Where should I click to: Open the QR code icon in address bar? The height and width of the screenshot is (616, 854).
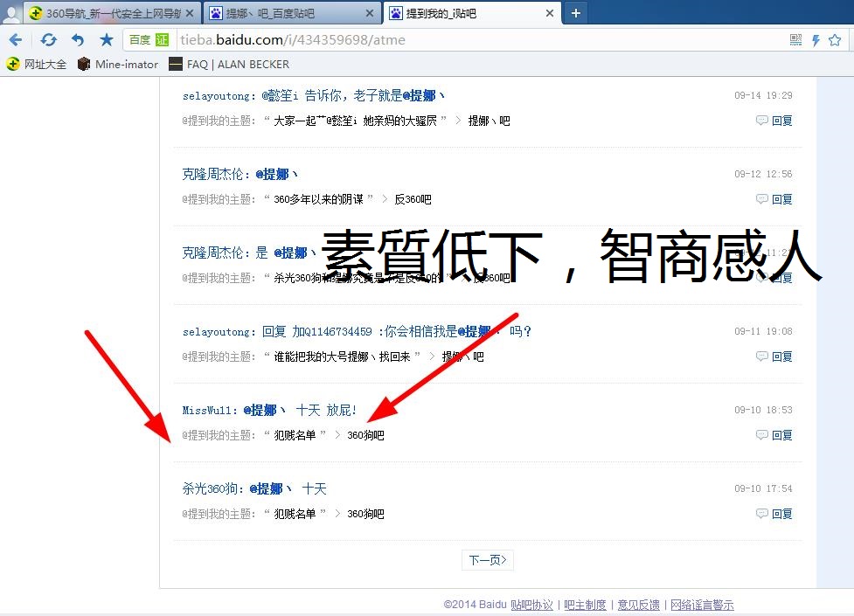coord(795,40)
